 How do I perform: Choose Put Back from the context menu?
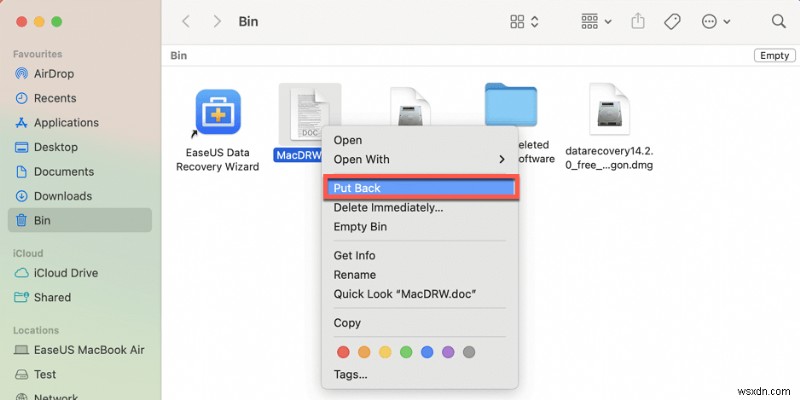pyautogui.click(x=419, y=188)
